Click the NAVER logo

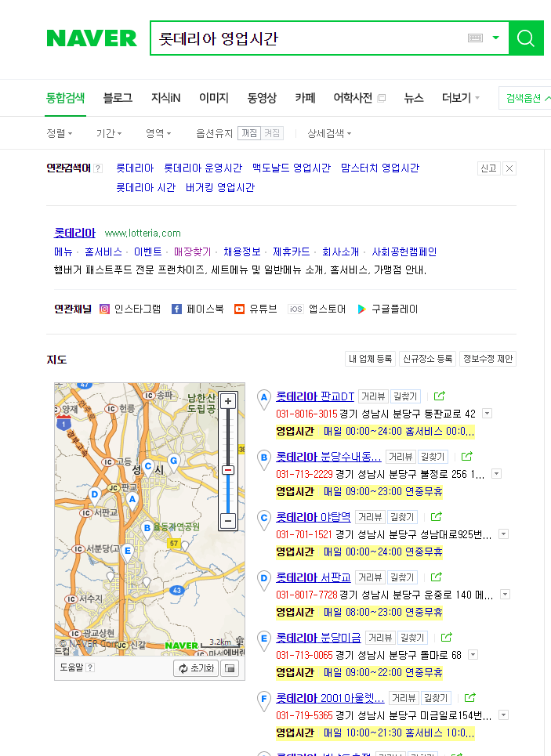[x=92, y=38]
